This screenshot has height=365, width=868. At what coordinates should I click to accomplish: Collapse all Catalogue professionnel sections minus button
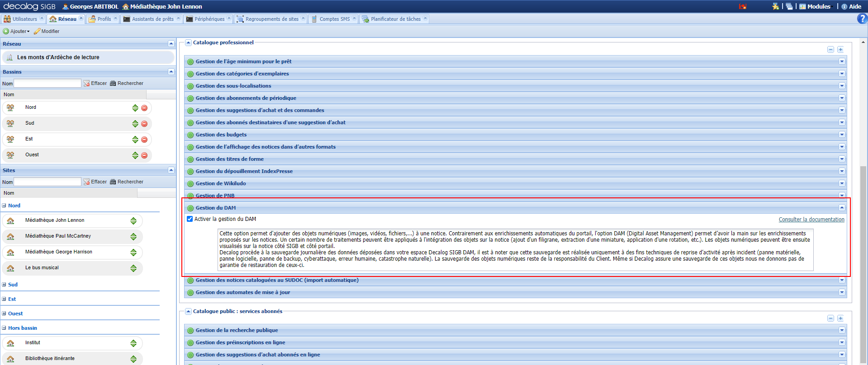point(830,50)
